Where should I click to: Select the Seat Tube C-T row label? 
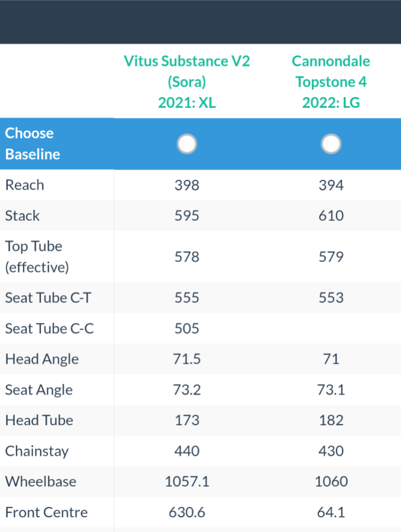(48, 298)
